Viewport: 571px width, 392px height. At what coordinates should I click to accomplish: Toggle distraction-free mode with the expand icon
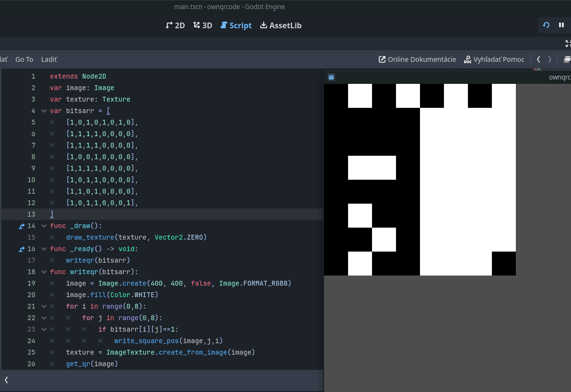[568, 44]
